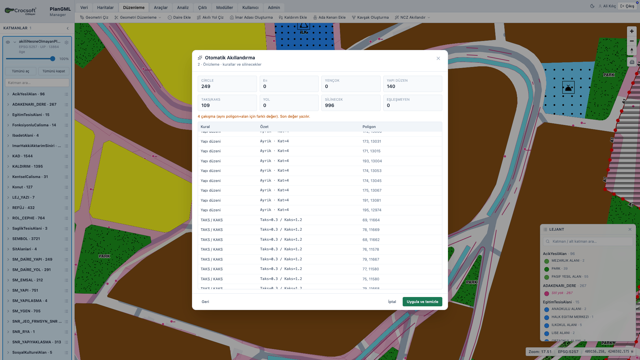Click the CIRCLE 249 stat card
This screenshot has height=360, width=640.
[227, 84]
